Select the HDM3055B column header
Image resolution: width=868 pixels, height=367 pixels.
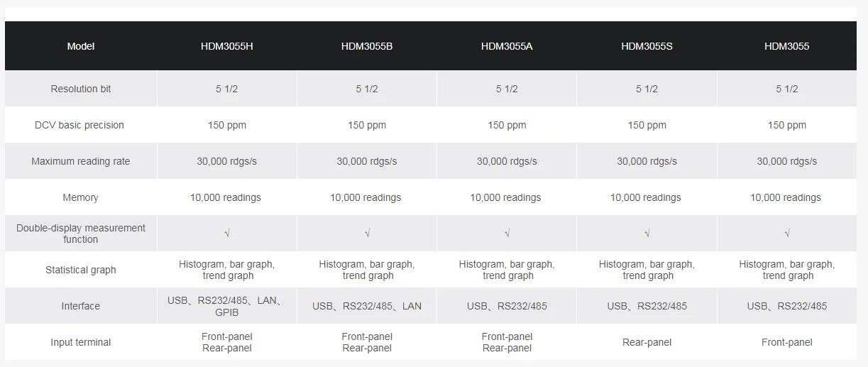click(x=367, y=46)
